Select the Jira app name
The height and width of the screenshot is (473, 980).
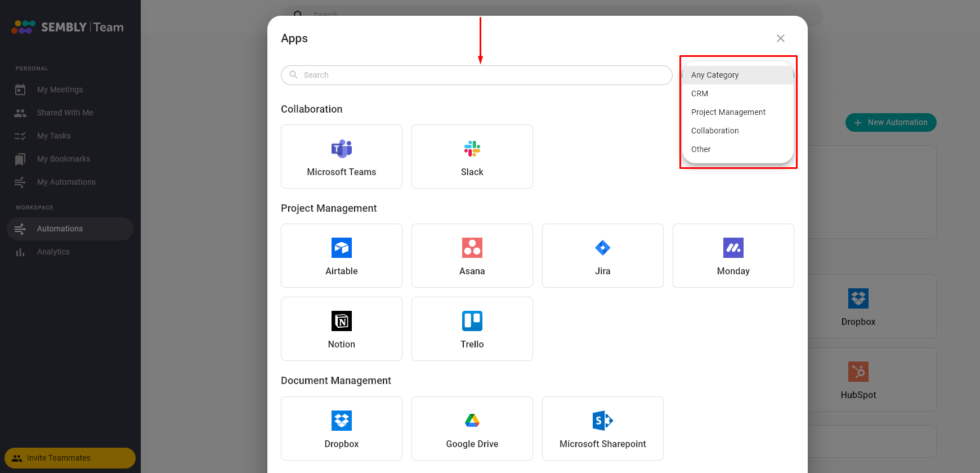coord(603,271)
